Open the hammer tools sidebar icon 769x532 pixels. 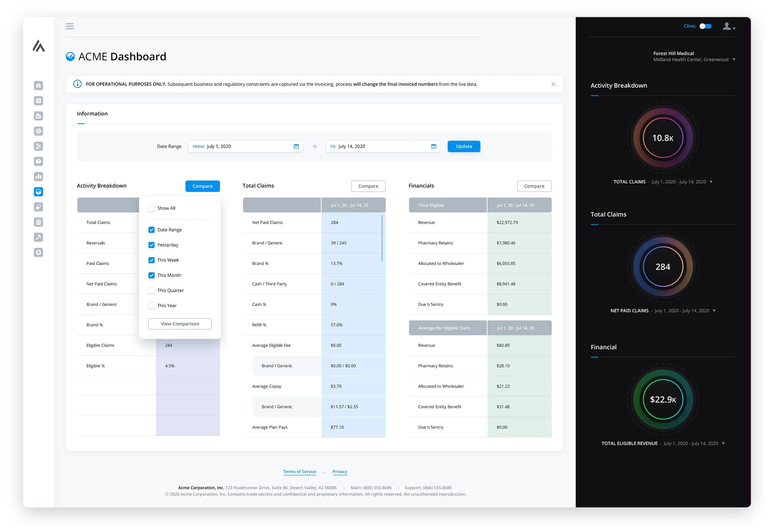coord(38,237)
